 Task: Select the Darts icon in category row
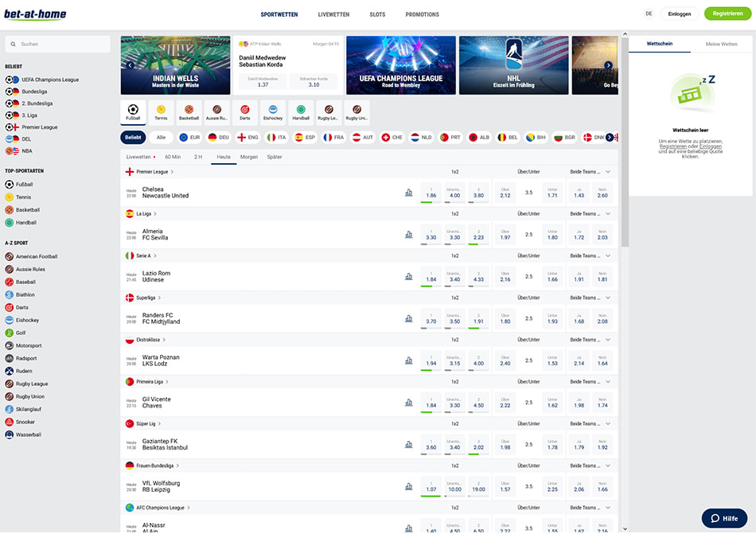[245, 112]
